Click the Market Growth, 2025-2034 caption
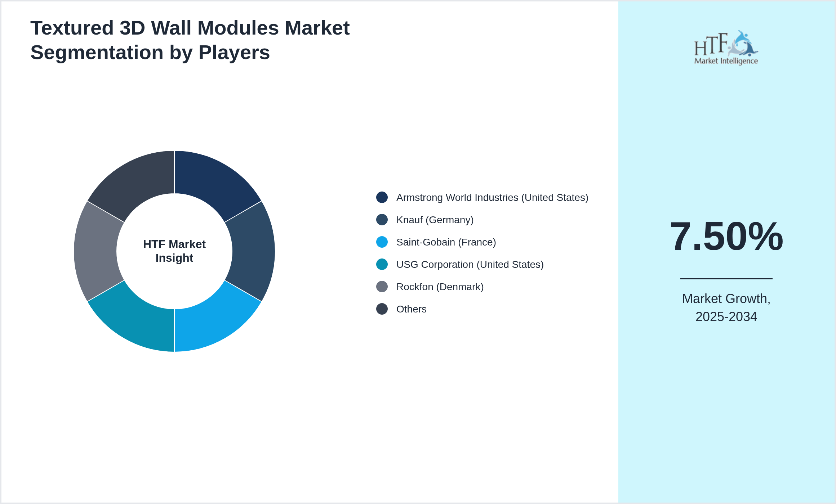The width and height of the screenshot is (836, 504). (726, 308)
